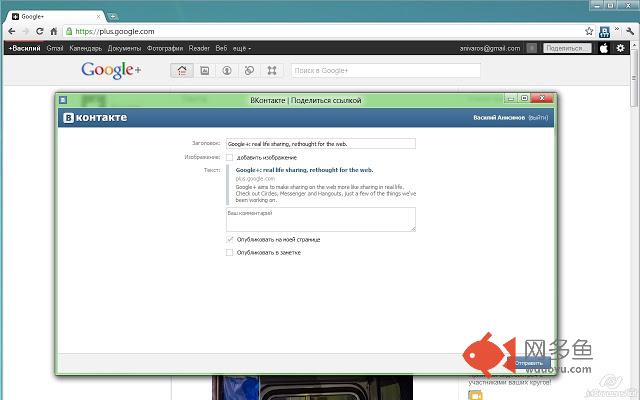Select the Google+ browser tab

click(55, 17)
